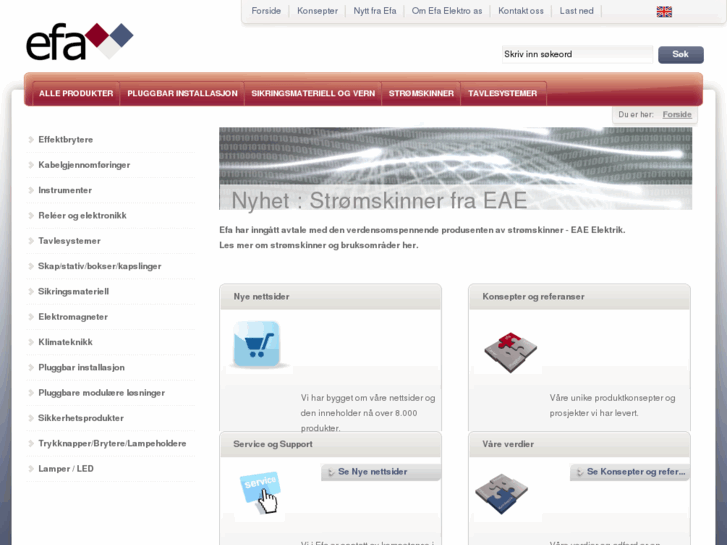Click the red puzzle icon under Konsepter og referanser
Viewport: 727px width, 545px height.
point(510,352)
